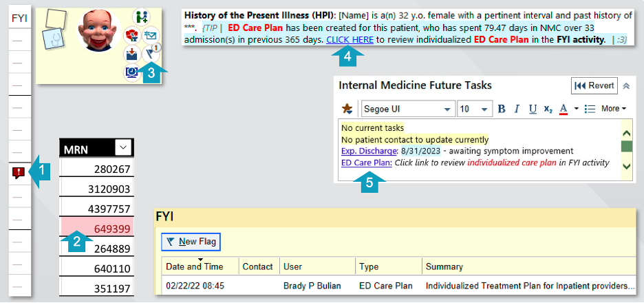This screenshot has width=644, height=303.
Task: Open the envelope message icon on patient card
Action: (151, 34)
